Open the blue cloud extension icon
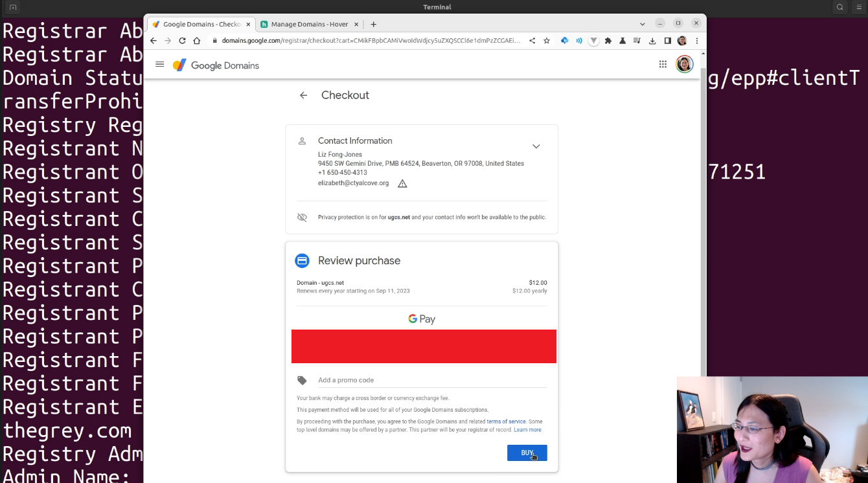The height and width of the screenshot is (483, 868). 564,40
